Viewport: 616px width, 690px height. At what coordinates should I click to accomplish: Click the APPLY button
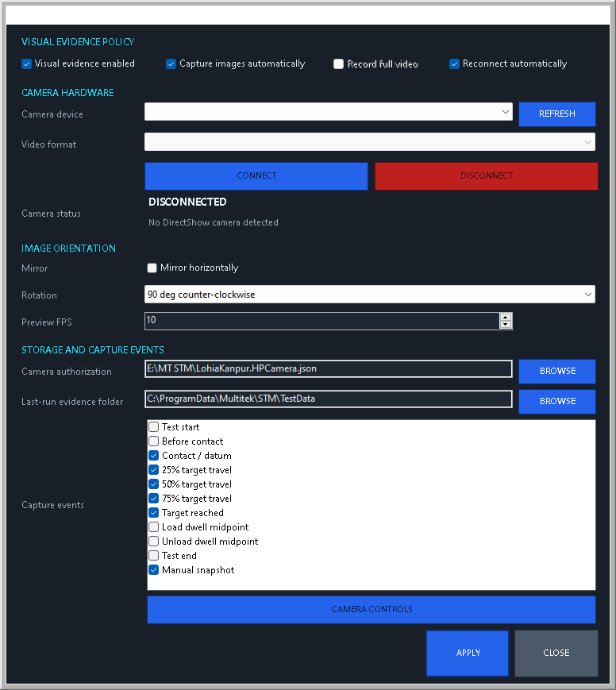tap(468, 653)
